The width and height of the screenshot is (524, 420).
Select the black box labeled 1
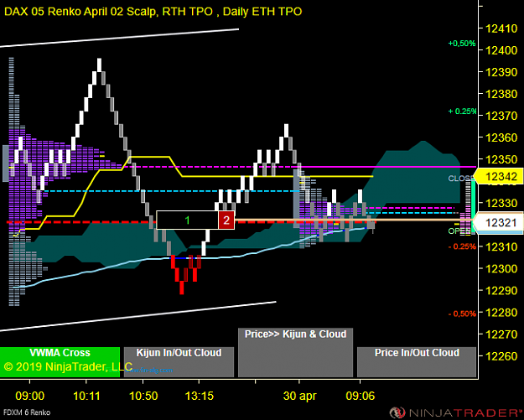point(188,220)
